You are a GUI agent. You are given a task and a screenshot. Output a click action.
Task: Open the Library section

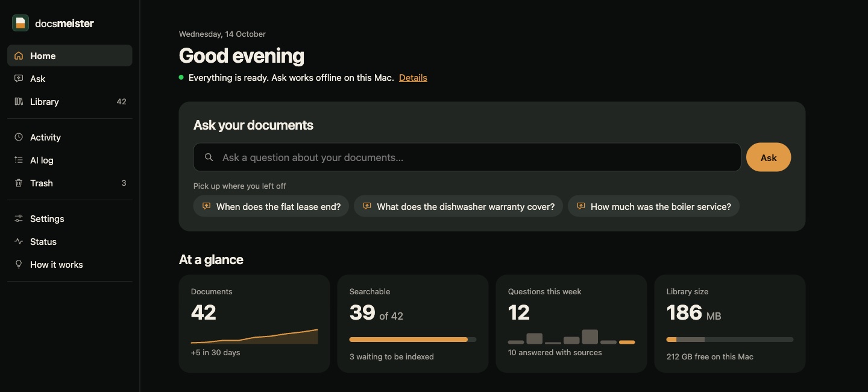[70, 101]
